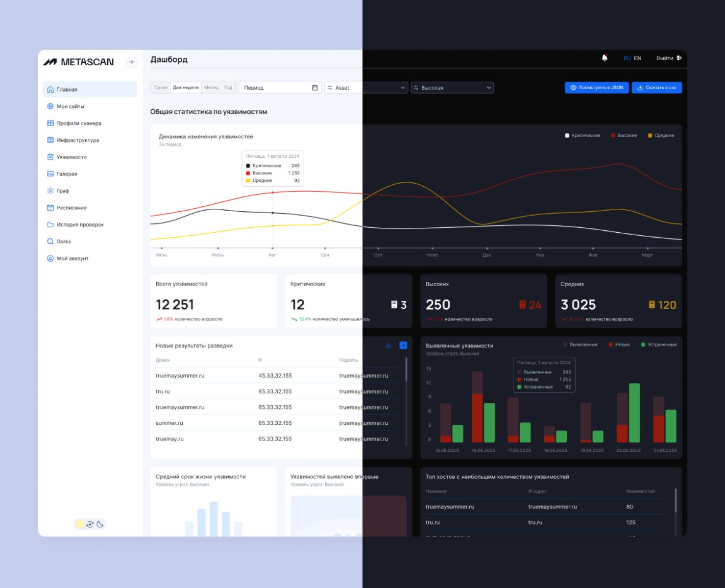Open the blue arrow icon in Новые результаты разведки
Image resolution: width=725 pixels, height=588 pixels.
click(x=403, y=345)
